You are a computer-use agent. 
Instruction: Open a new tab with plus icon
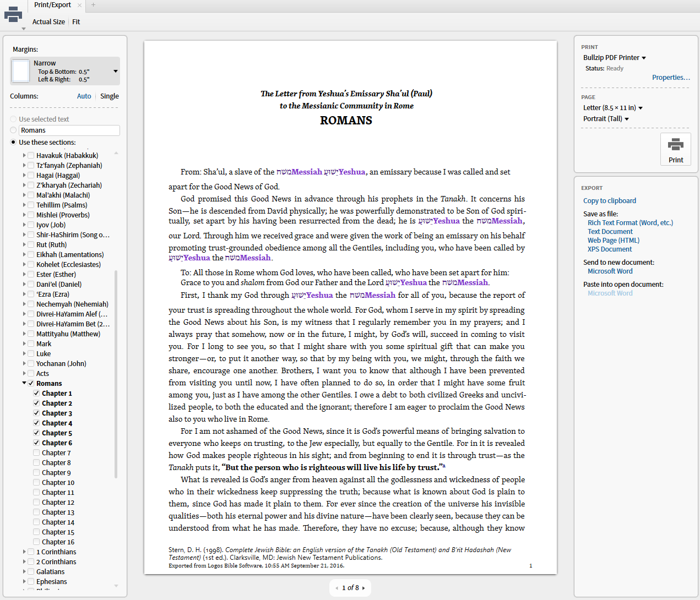pos(93,5)
